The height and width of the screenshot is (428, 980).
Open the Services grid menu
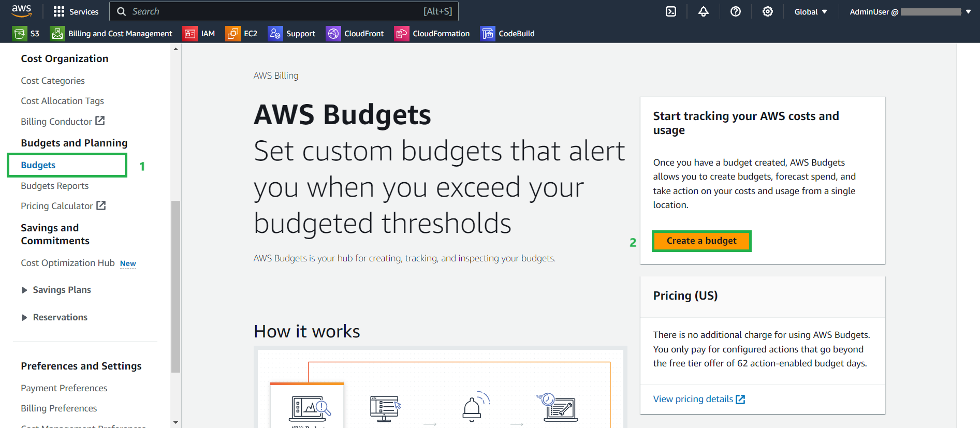(59, 11)
